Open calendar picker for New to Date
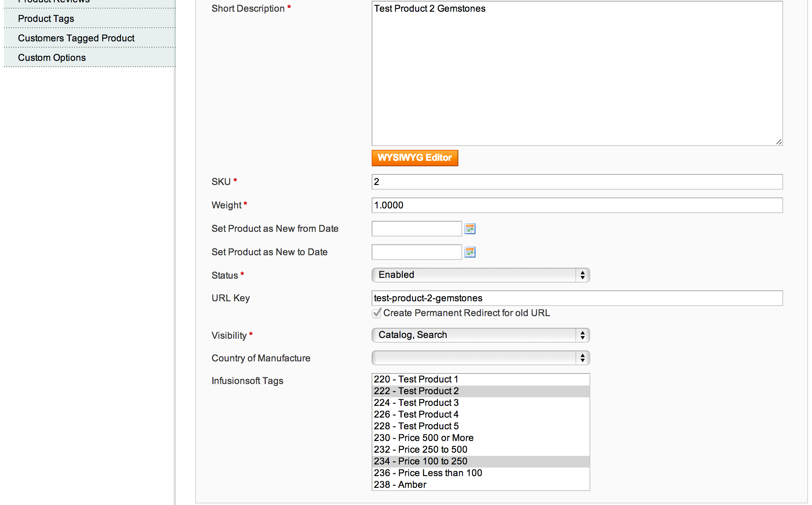 pyautogui.click(x=470, y=252)
